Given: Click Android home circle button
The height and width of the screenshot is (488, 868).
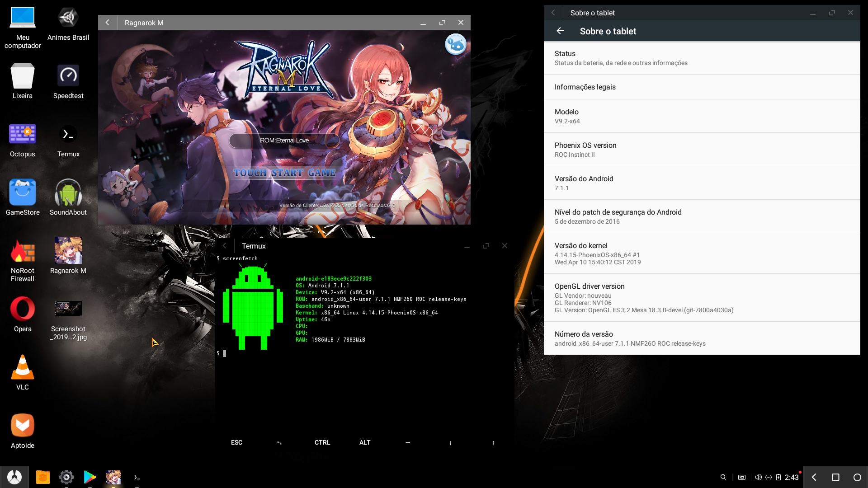Looking at the screenshot, I should [x=857, y=477].
